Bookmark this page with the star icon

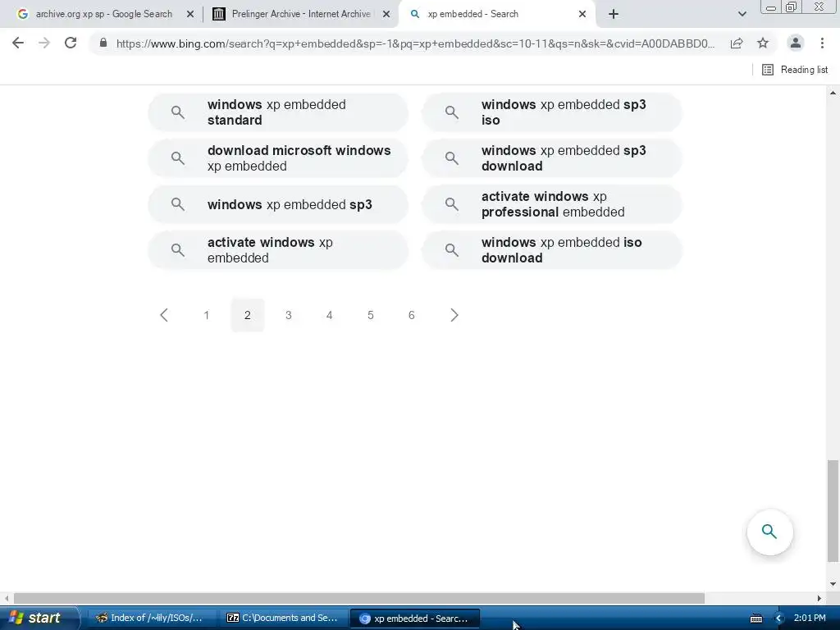point(763,43)
